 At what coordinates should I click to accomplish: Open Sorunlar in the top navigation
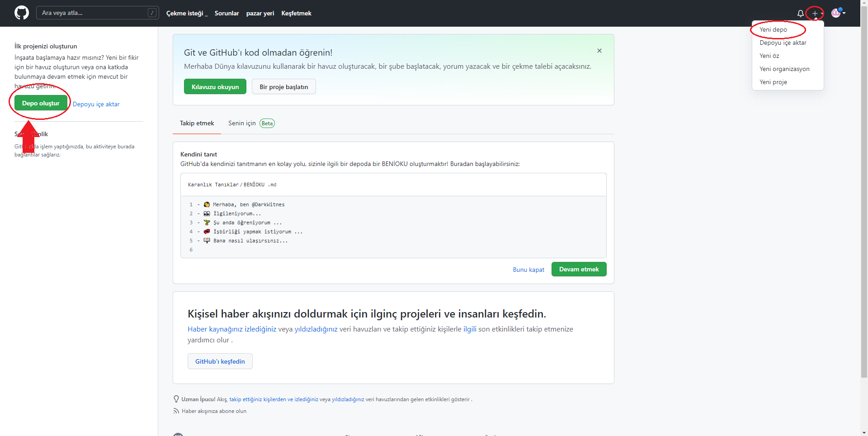tap(226, 13)
